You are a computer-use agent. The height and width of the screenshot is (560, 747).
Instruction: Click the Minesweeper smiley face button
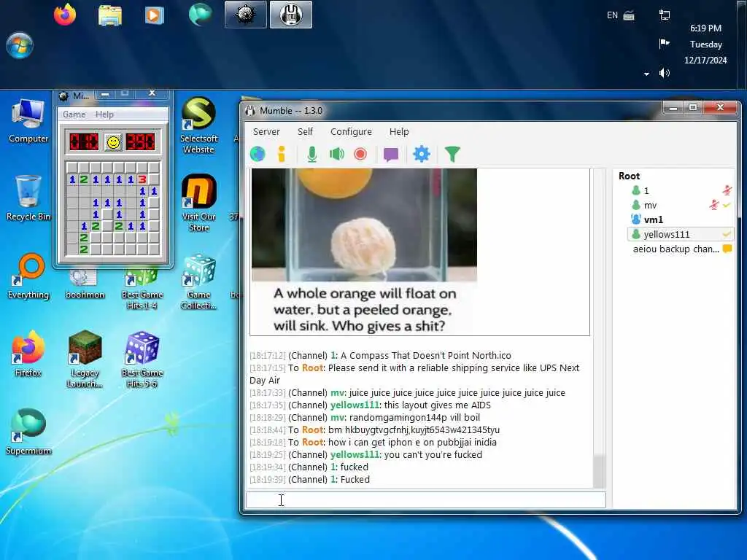coord(113,142)
